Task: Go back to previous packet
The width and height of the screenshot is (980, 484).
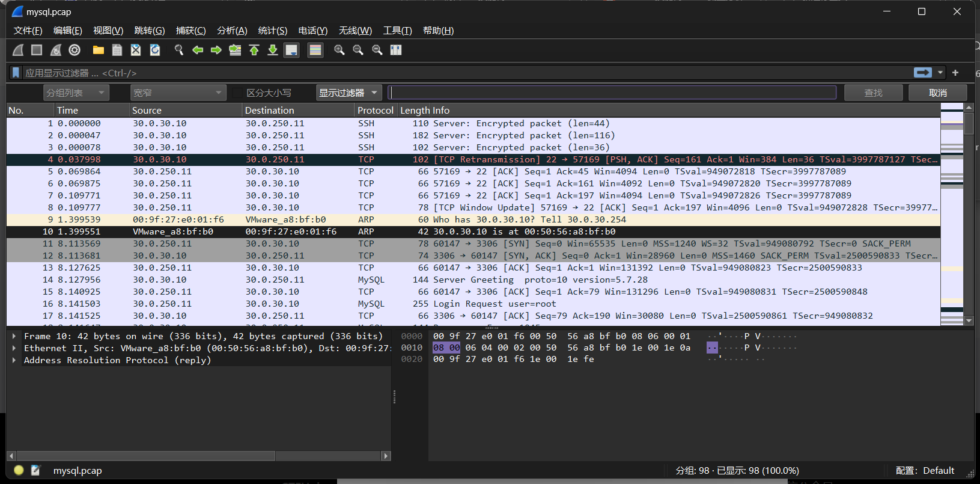Action: [x=198, y=50]
